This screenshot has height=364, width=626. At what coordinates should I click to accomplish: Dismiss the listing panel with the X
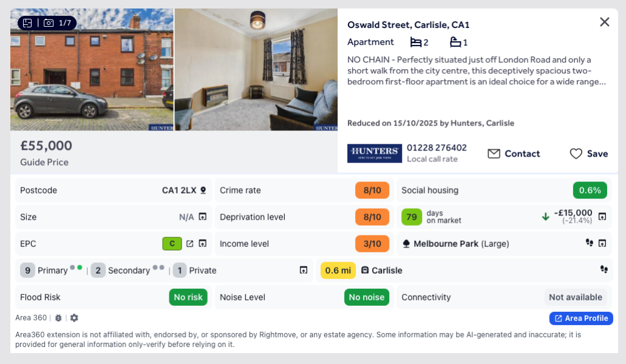tap(604, 21)
